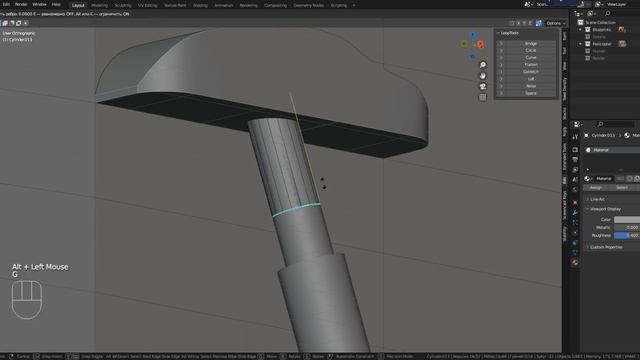Open the Help menu

(56, 4)
